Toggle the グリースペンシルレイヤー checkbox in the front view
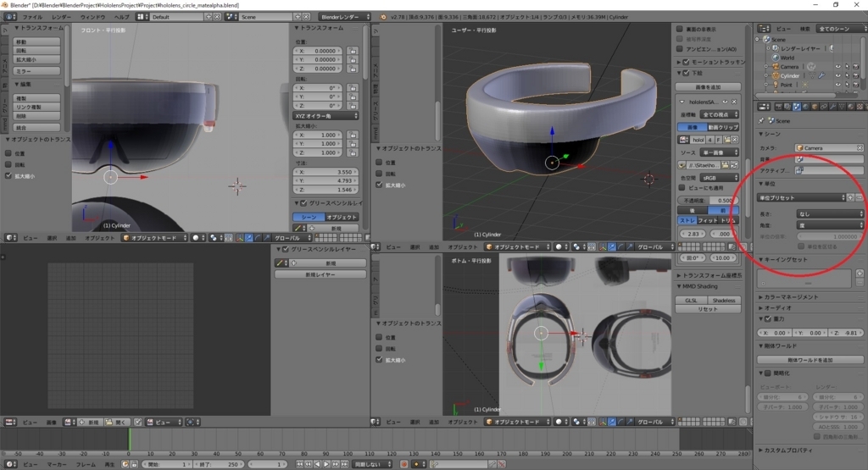868x470 pixels. pos(303,203)
